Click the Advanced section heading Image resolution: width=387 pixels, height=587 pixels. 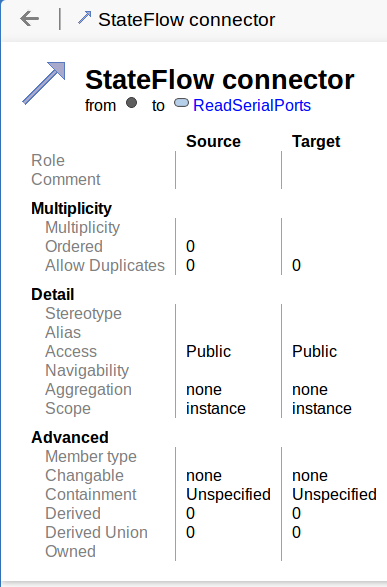click(70, 437)
